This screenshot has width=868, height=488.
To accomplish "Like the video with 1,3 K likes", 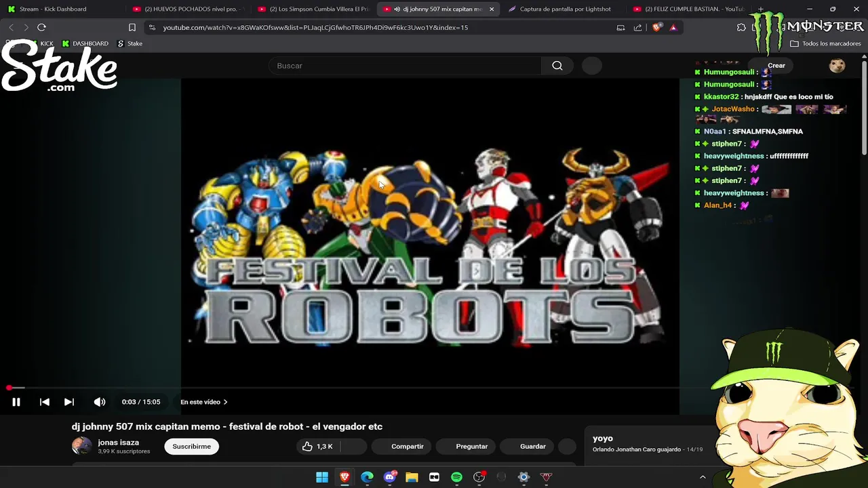I will 317,446.
